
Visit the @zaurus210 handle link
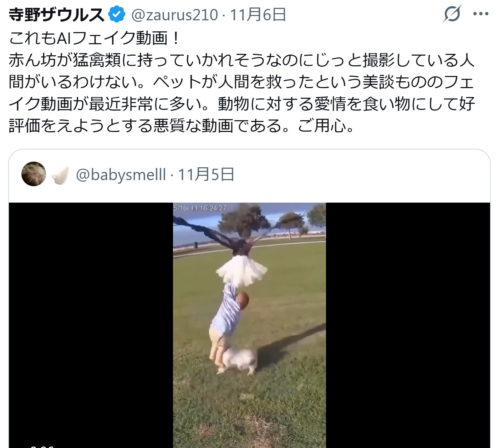[x=174, y=15]
